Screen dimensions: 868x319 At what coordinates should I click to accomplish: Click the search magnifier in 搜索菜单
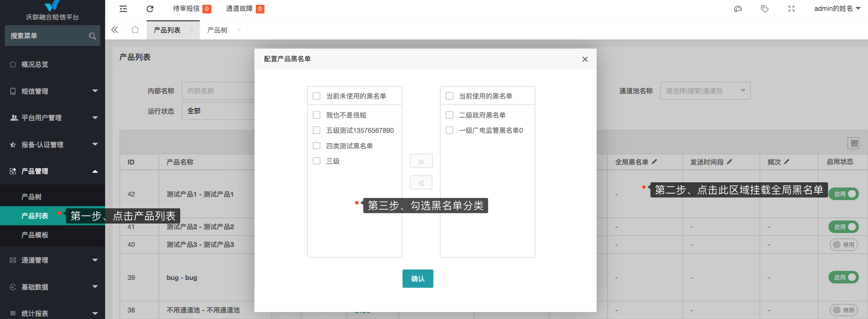point(92,36)
